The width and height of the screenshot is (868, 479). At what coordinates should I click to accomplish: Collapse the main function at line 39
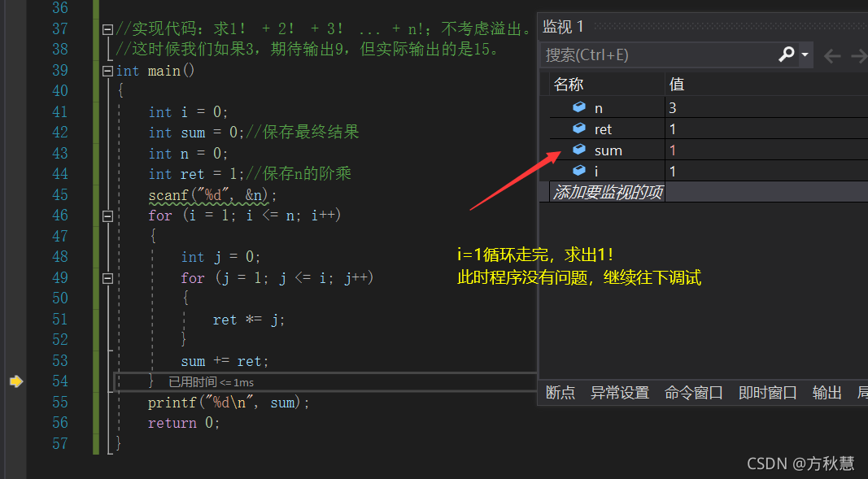[108, 71]
